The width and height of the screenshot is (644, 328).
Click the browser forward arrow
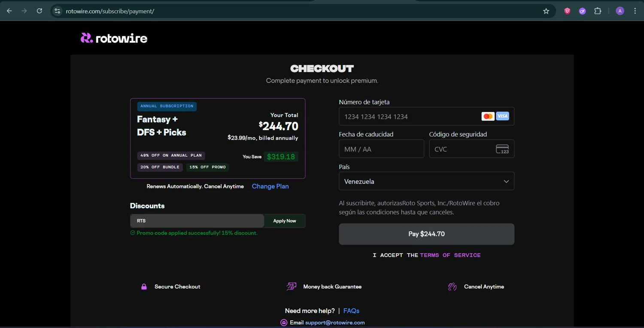click(x=24, y=11)
